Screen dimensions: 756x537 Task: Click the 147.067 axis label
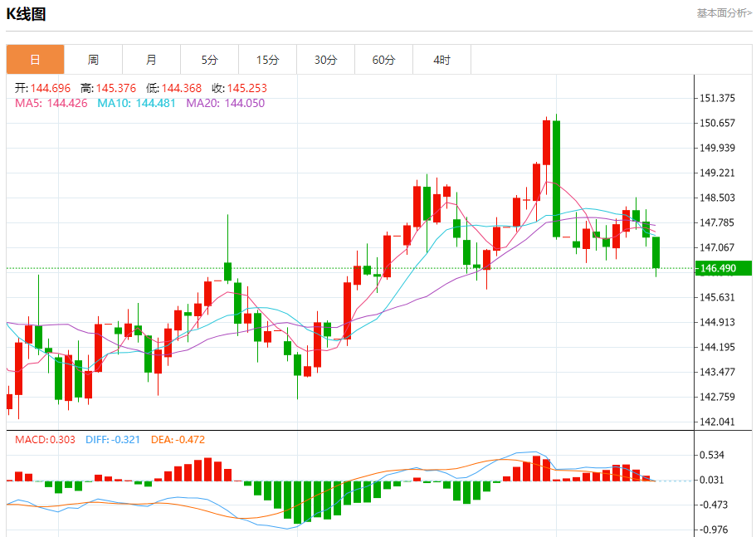718,248
